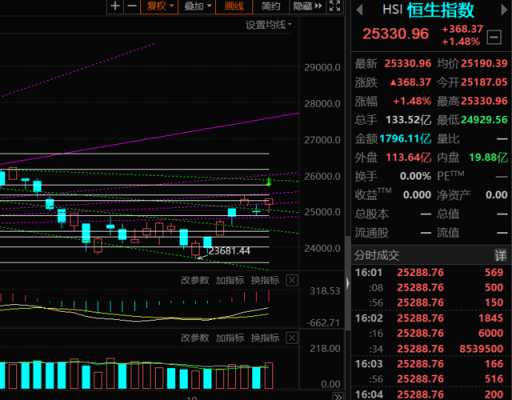512x400 pixels.
Task: Toggle the 画线 drawing tool
Action: tap(234, 6)
